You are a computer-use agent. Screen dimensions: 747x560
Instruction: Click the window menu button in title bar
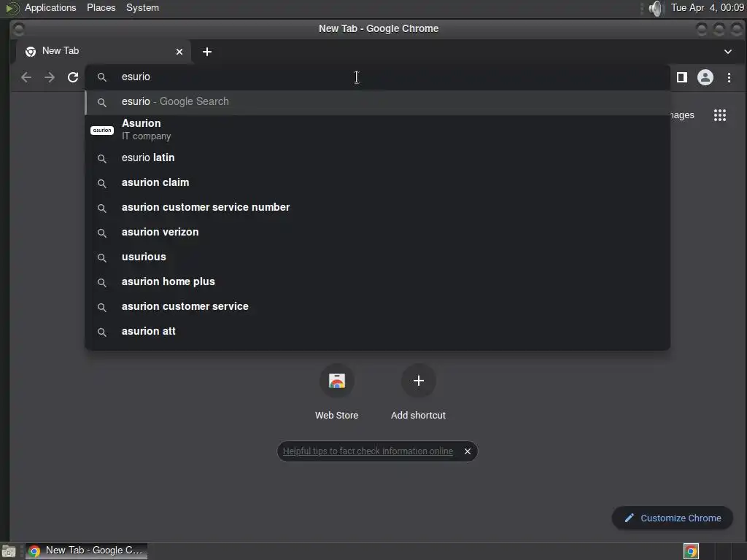pyautogui.click(x=18, y=29)
